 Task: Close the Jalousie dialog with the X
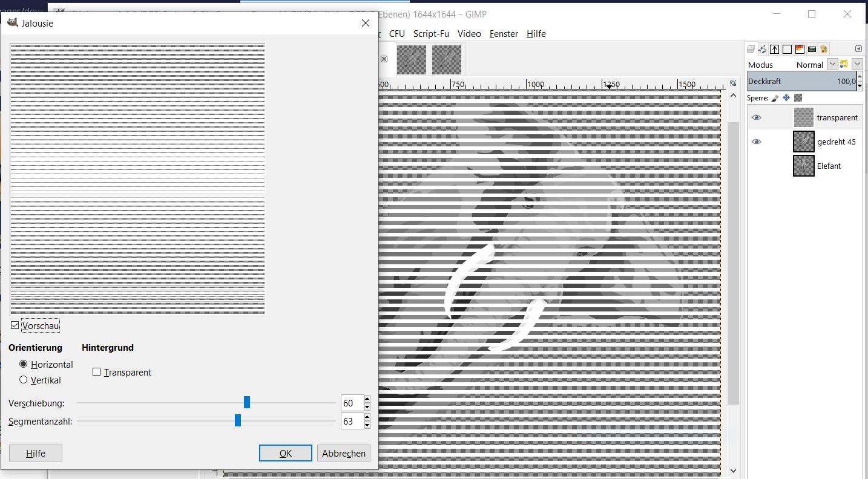pos(366,23)
